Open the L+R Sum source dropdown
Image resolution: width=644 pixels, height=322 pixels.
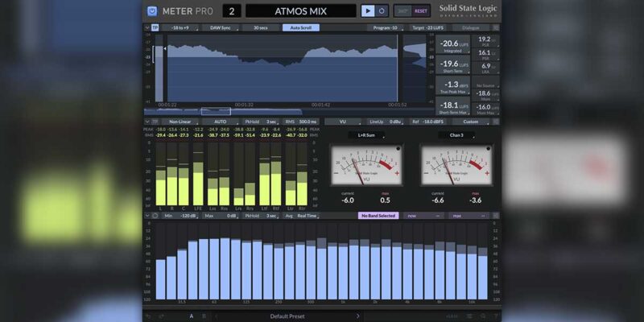366,135
